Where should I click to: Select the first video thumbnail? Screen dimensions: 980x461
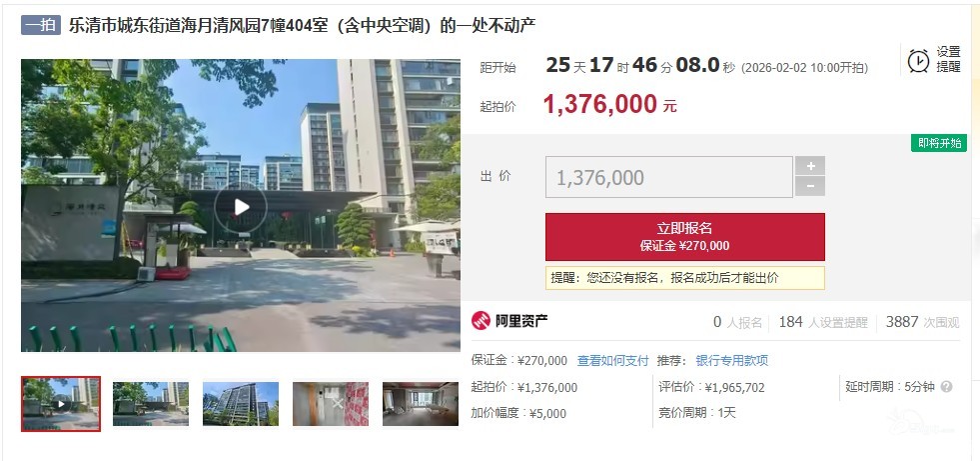click(x=61, y=404)
